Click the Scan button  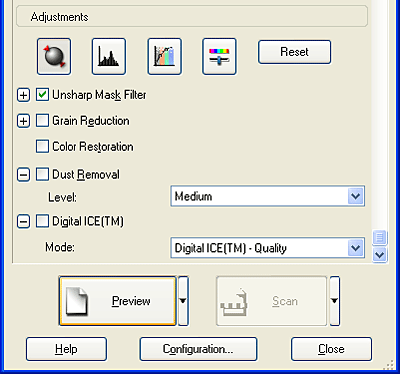click(x=271, y=301)
